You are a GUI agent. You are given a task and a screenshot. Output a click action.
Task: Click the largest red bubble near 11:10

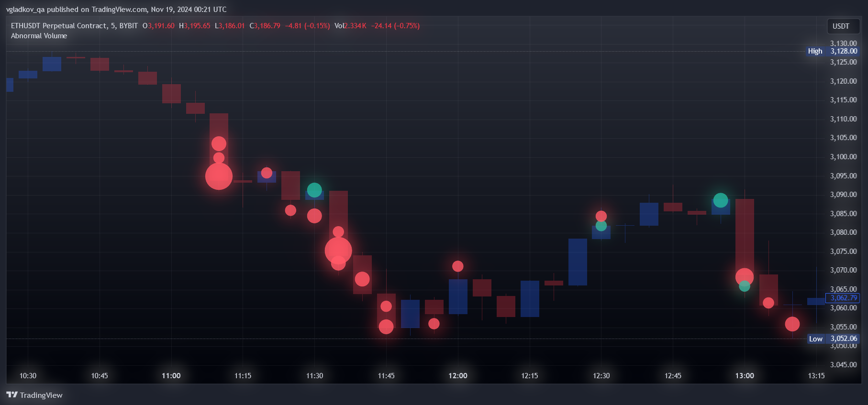(219, 176)
